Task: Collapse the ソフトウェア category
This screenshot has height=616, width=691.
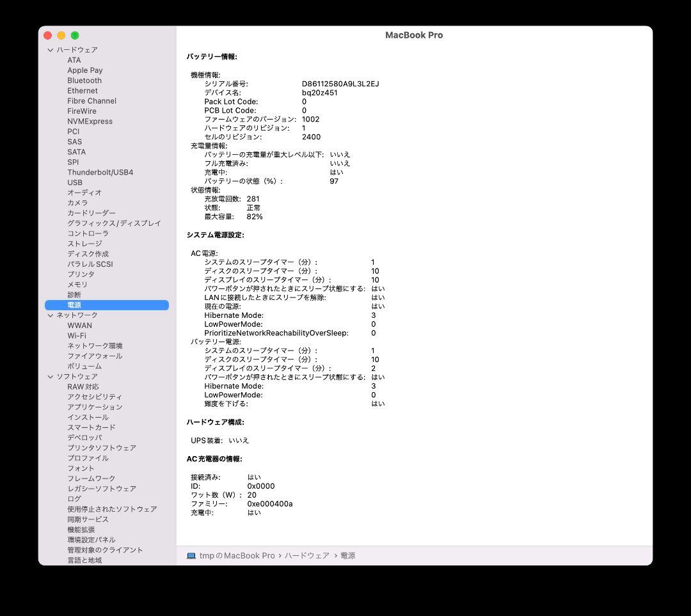Action: 49,376
